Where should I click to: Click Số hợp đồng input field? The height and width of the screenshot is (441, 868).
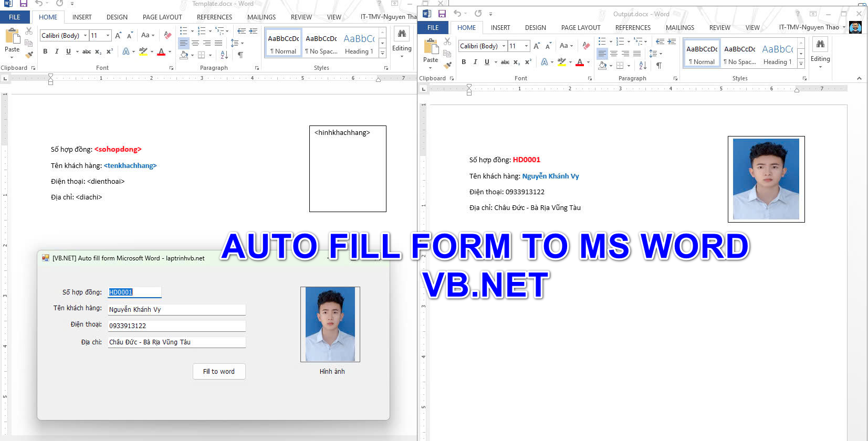134,292
